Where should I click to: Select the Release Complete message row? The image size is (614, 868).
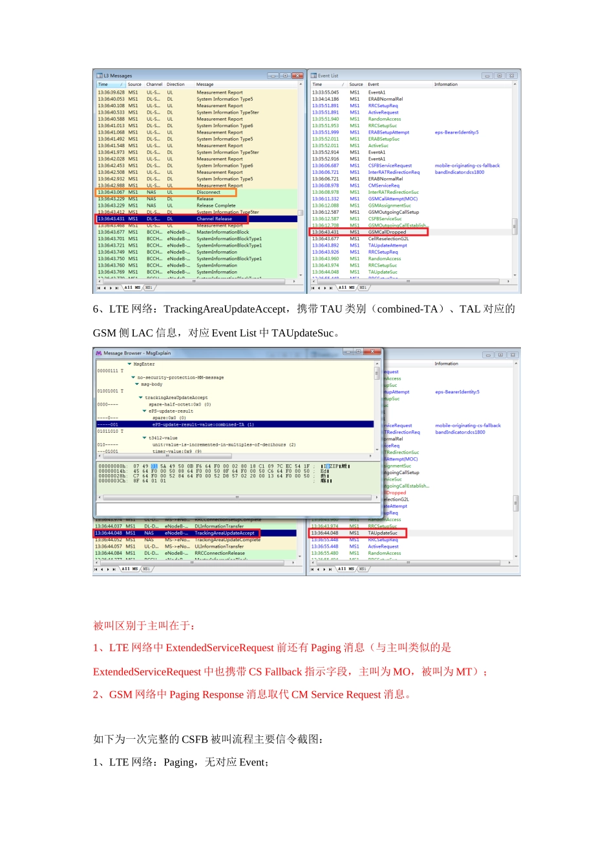click(197, 205)
